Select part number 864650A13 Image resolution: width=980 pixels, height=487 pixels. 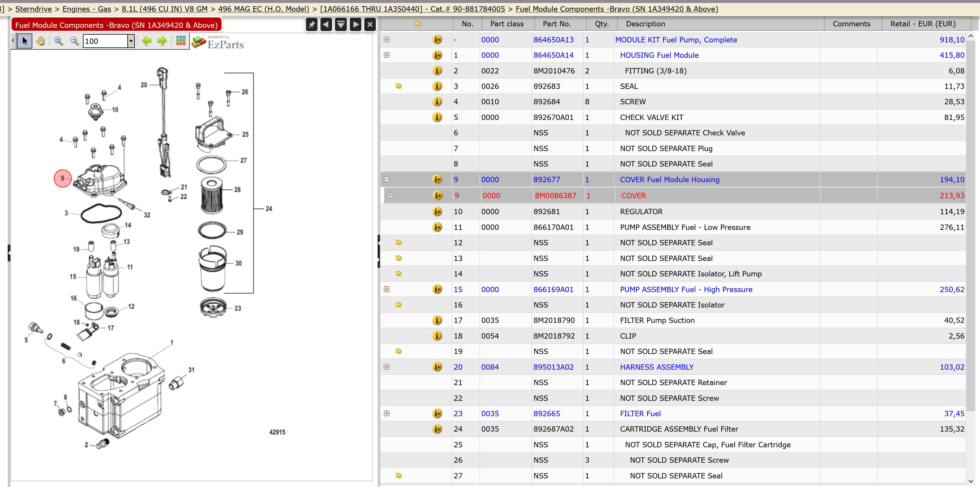[554, 40]
